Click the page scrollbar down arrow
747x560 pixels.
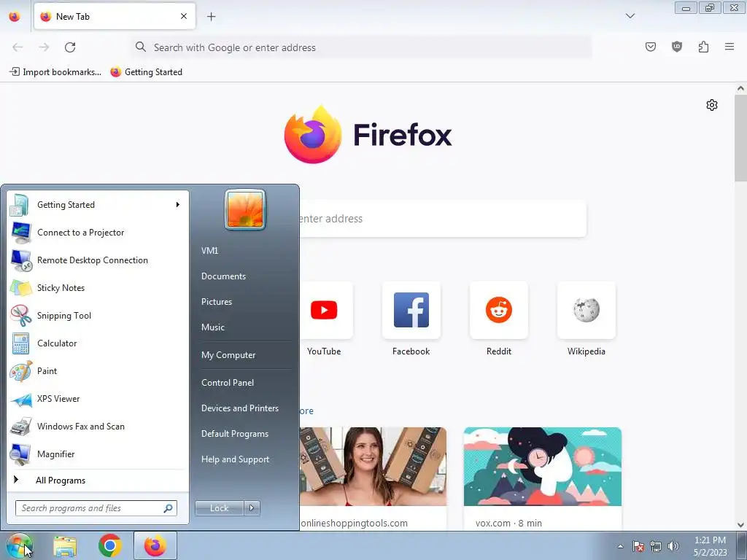point(740,525)
